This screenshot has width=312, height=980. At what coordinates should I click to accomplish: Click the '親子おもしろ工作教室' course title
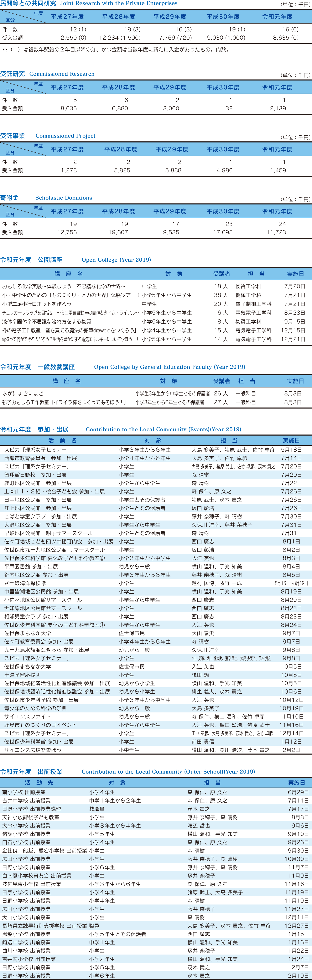click(64, 402)
